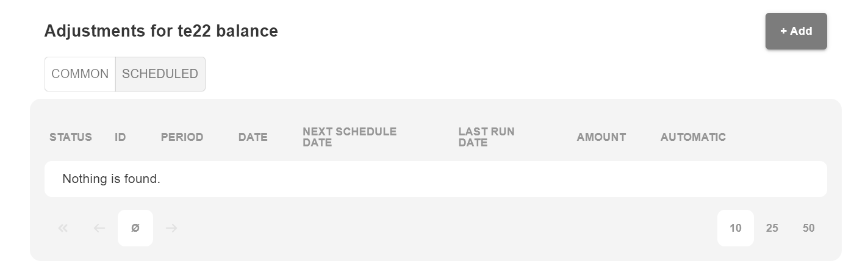Screen dimensions: 868x272
Task: Show 25 items per page
Action: tap(772, 228)
